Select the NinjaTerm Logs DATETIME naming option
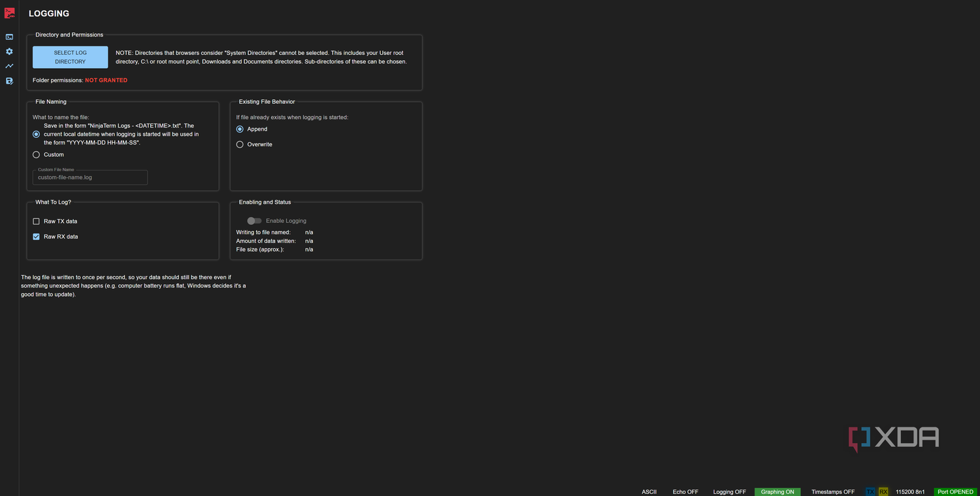 tap(37, 134)
